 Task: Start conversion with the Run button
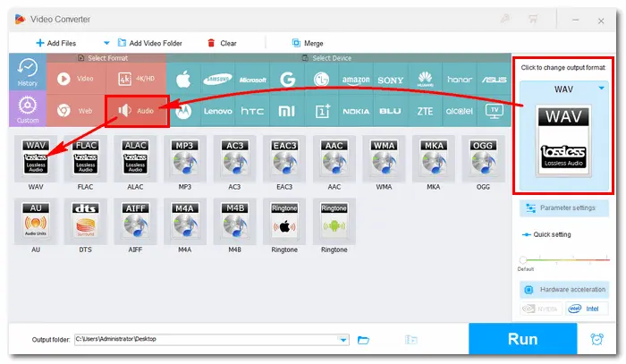coord(522,339)
